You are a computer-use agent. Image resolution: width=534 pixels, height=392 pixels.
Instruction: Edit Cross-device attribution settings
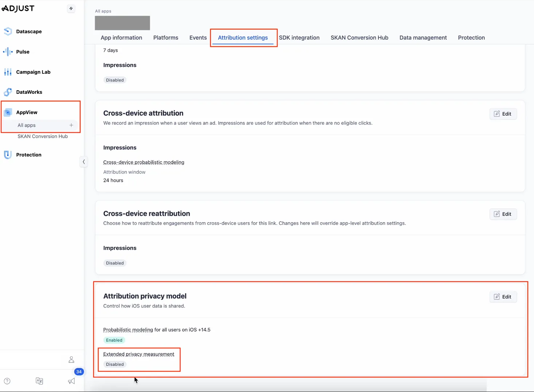pyautogui.click(x=503, y=114)
